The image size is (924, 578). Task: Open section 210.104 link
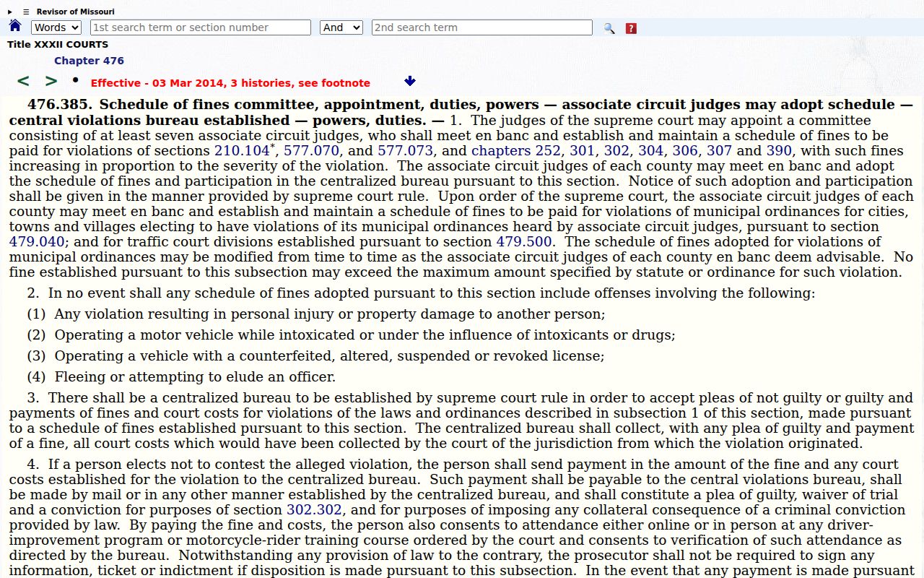click(242, 151)
